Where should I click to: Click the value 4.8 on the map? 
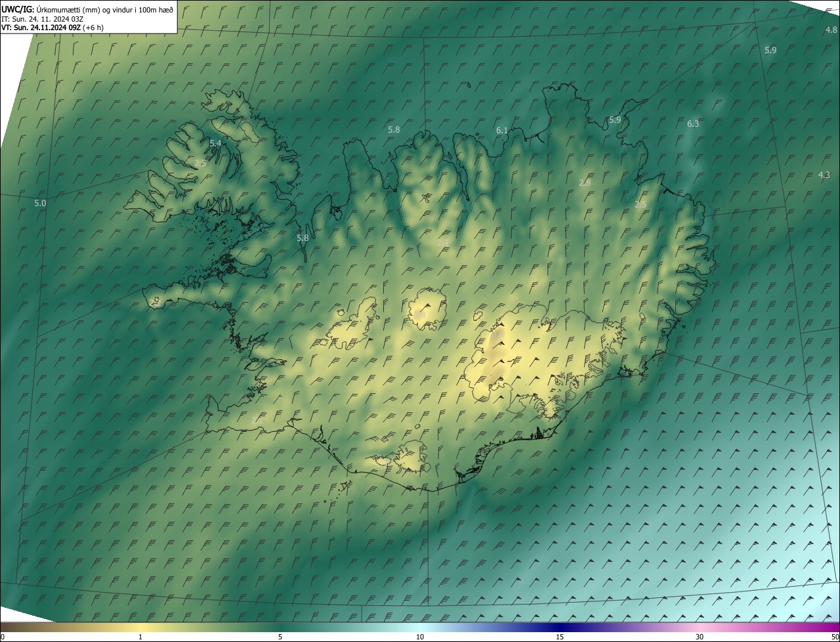831,30
